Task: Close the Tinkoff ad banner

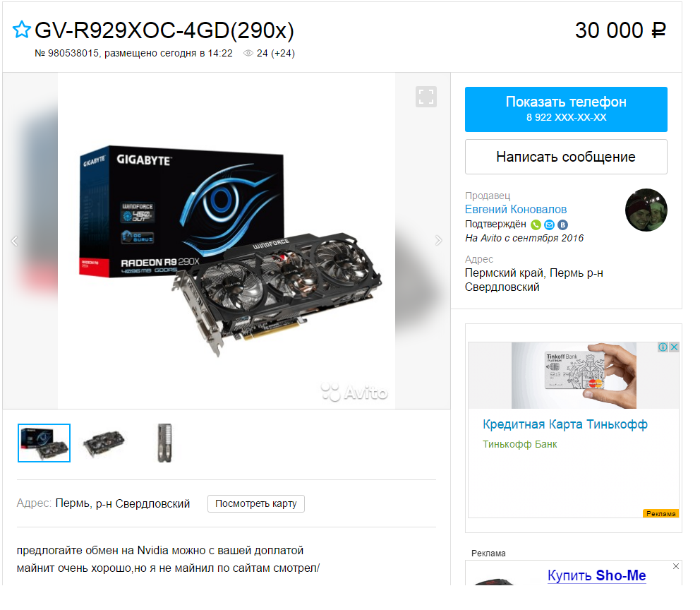Action: pos(674,347)
